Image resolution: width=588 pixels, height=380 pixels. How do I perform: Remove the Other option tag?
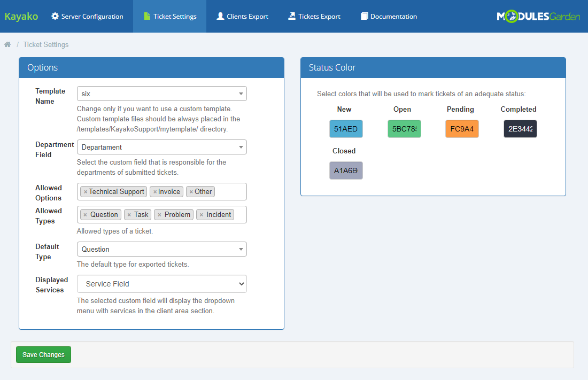191,192
